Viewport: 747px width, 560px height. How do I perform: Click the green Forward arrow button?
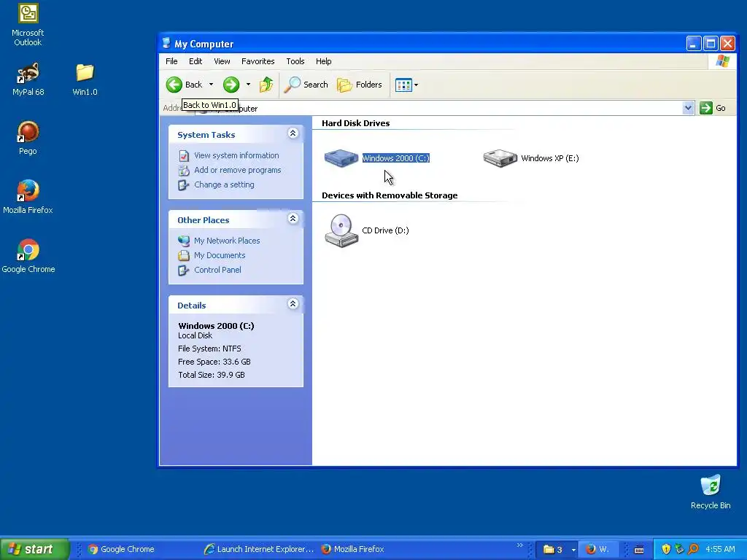(231, 85)
